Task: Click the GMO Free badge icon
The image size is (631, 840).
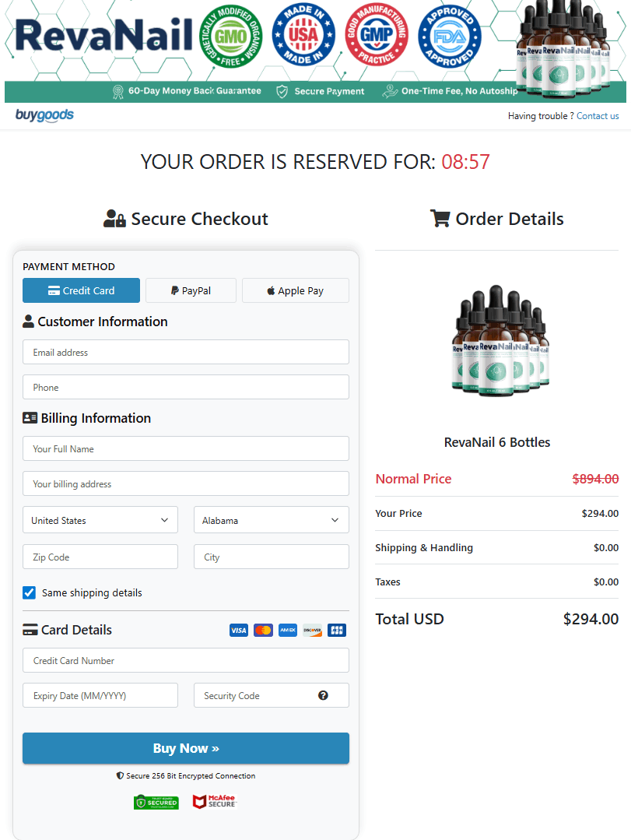Action: (x=231, y=36)
